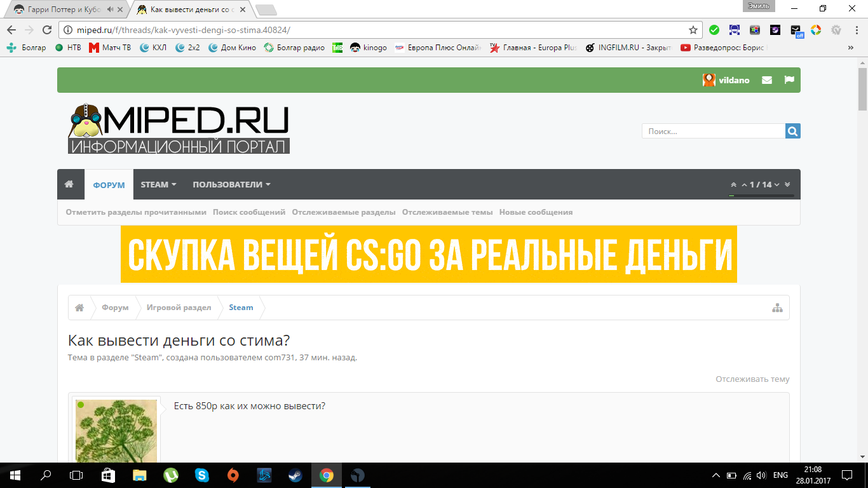This screenshot has width=868, height=488.
Task: Click the browser address bar URL
Action: click(184, 30)
